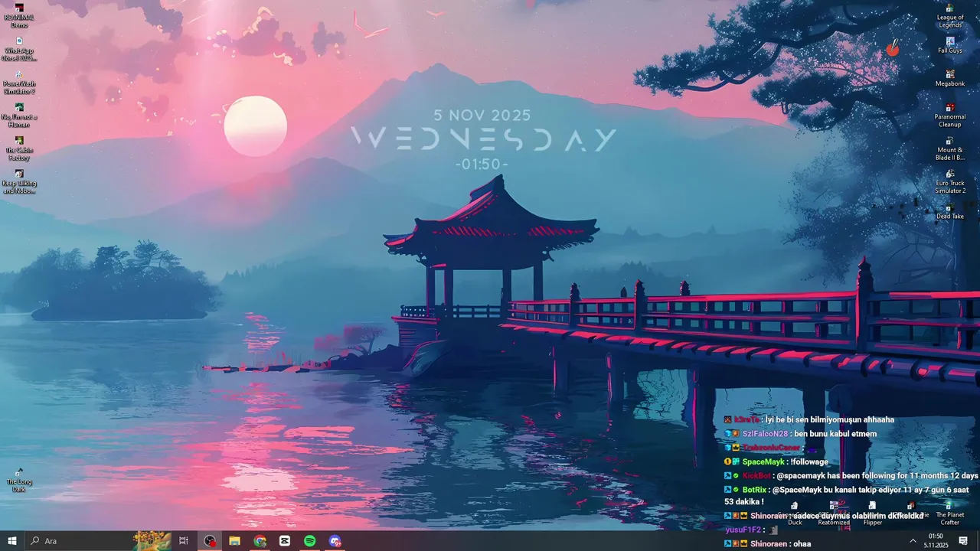Click the search highlights image in the search box
This screenshot has height=551, width=980.
(x=152, y=541)
